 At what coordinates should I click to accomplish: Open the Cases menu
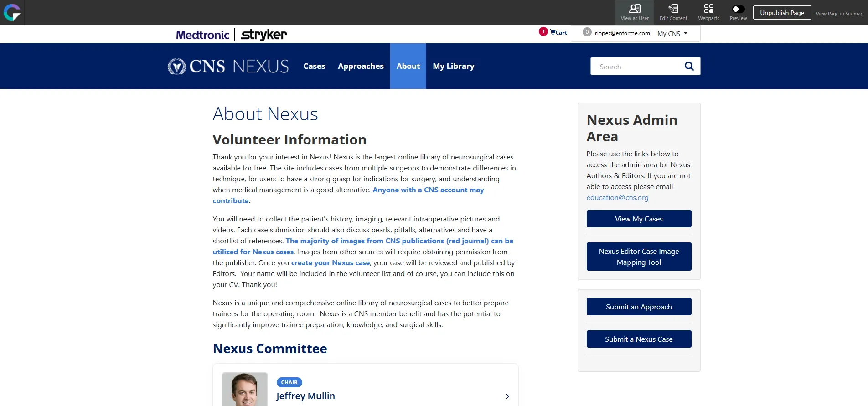click(x=314, y=66)
